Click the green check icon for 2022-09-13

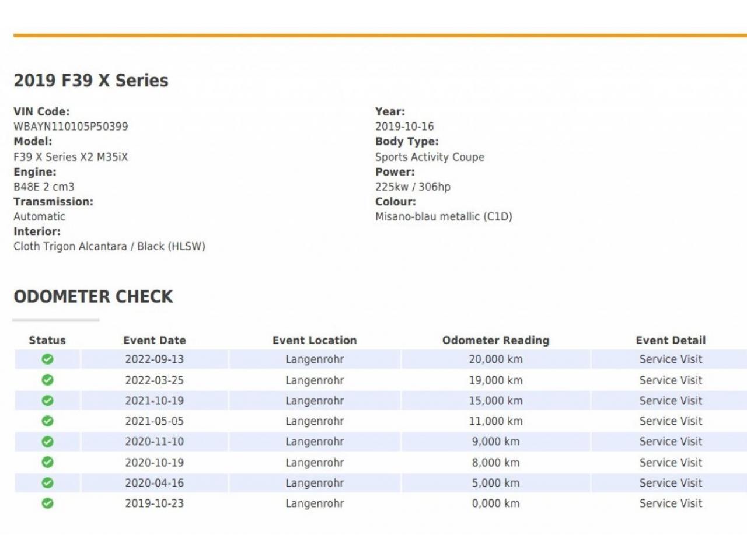tap(48, 359)
